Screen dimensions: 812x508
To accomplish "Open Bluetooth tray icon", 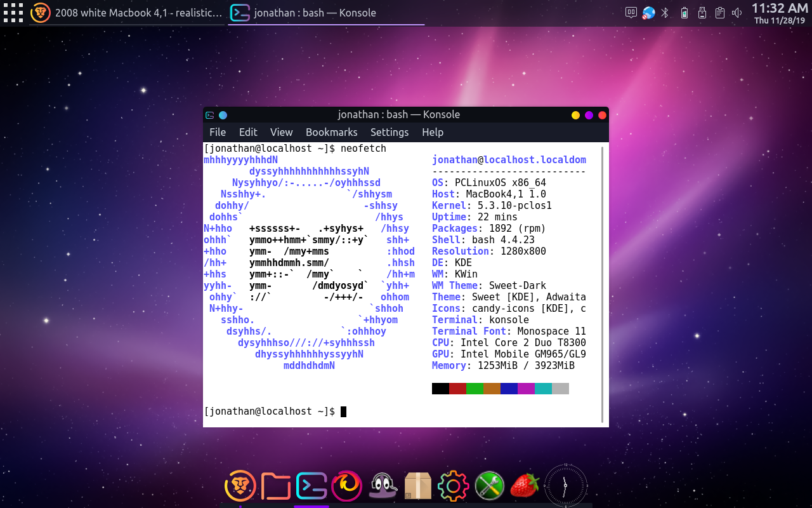I will tap(665, 12).
